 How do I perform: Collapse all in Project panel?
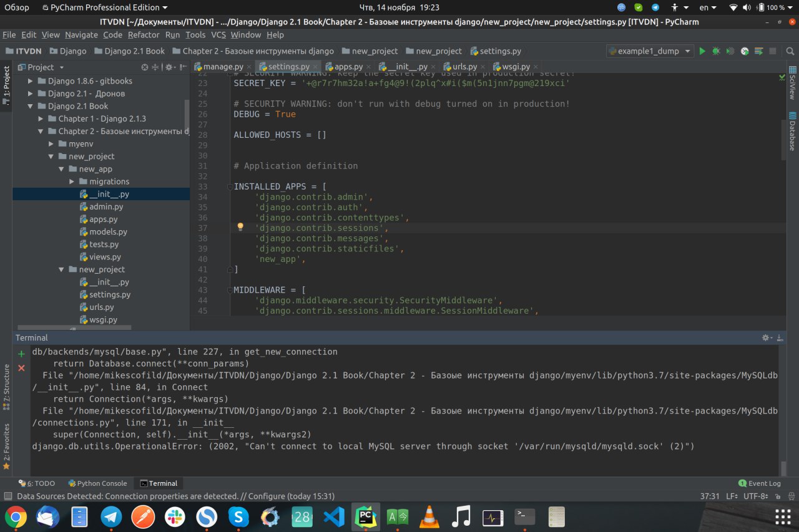(x=156, y=67)
